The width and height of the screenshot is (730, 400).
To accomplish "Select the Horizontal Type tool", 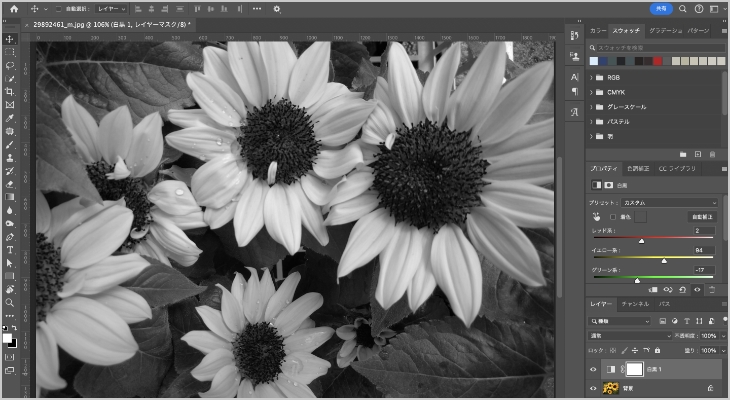I will coord(9,250).
